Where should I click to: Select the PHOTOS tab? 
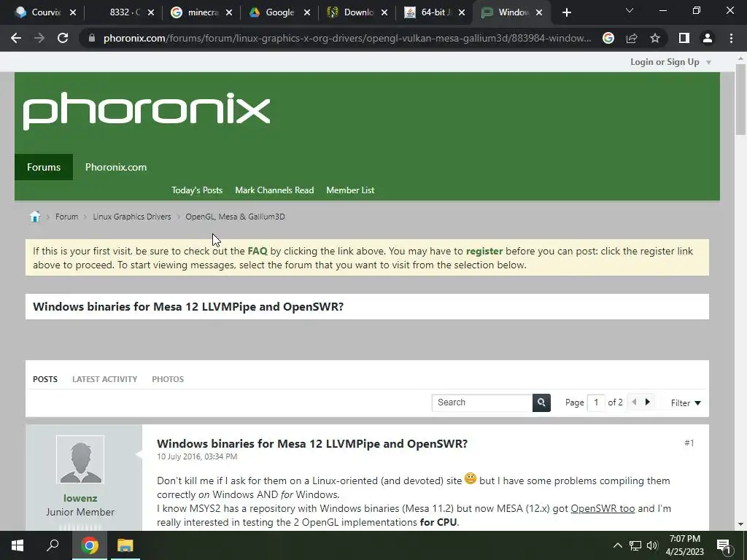(x=168, y=379)
